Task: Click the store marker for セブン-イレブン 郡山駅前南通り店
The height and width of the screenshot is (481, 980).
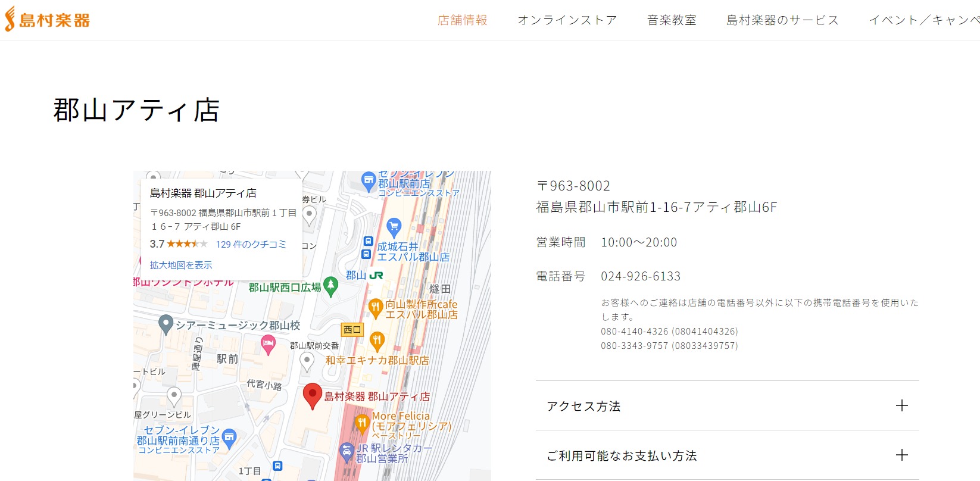Action: coord(229,439)
